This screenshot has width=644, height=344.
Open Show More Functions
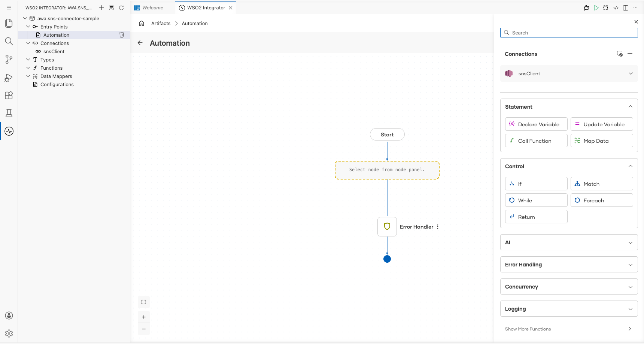pos(569,329)
